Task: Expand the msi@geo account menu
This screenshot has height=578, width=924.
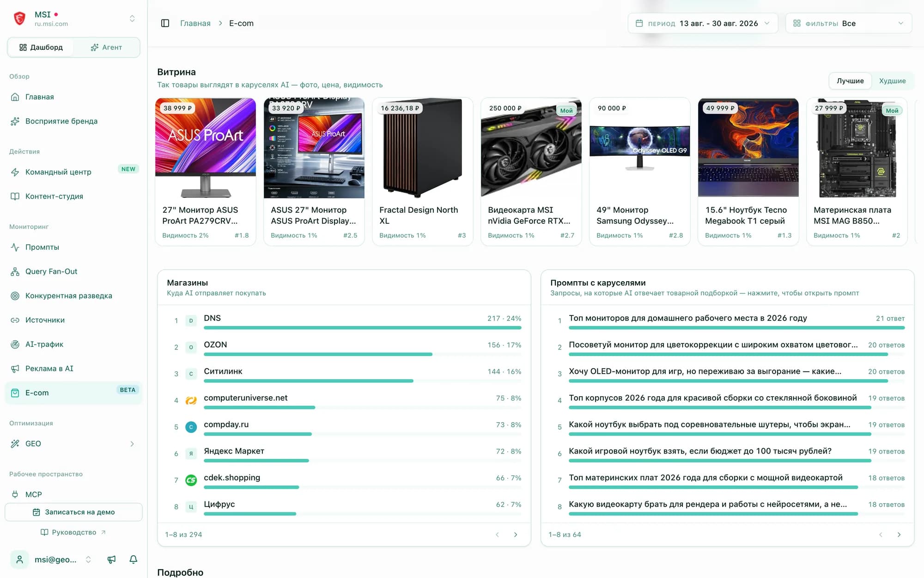Action: coord(88,560)
